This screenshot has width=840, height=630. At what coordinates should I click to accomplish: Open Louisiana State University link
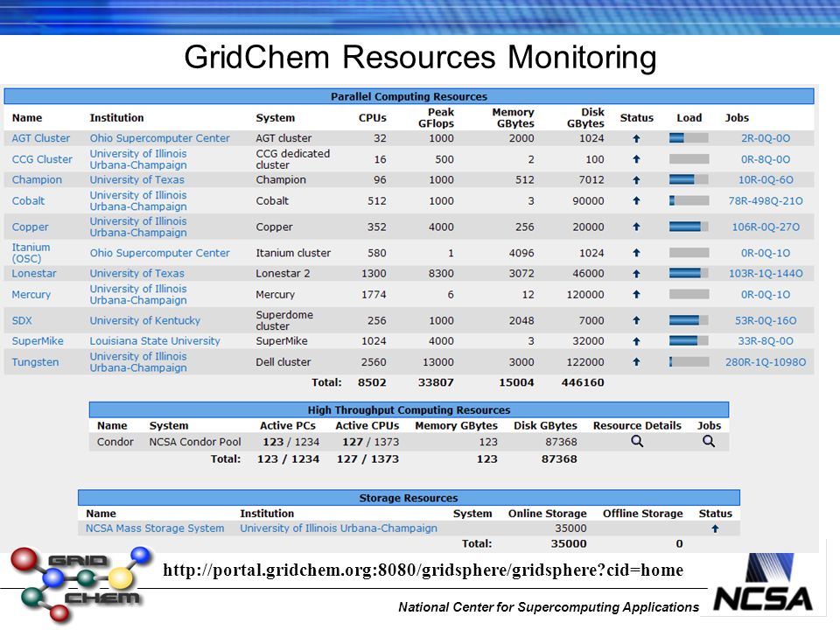pos(155,340)
